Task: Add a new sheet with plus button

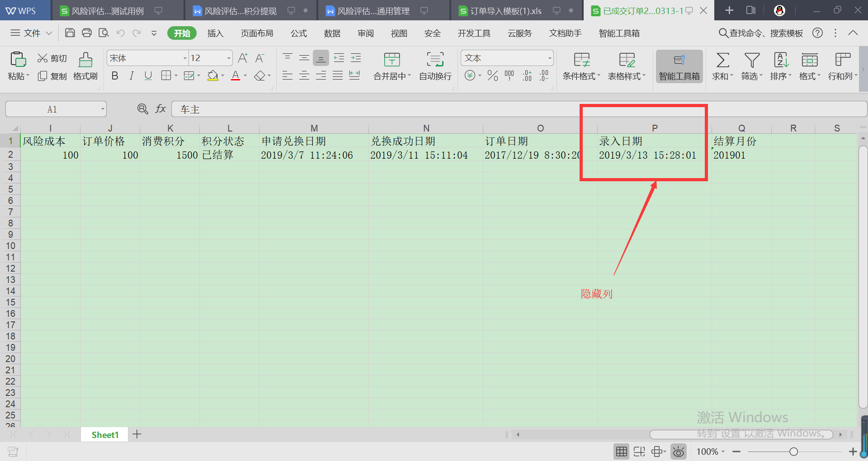Action: tap(137, 434)
